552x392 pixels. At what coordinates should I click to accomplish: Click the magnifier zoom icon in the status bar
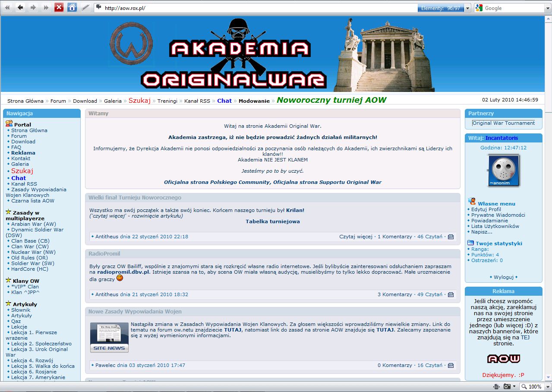pos(524,386)
